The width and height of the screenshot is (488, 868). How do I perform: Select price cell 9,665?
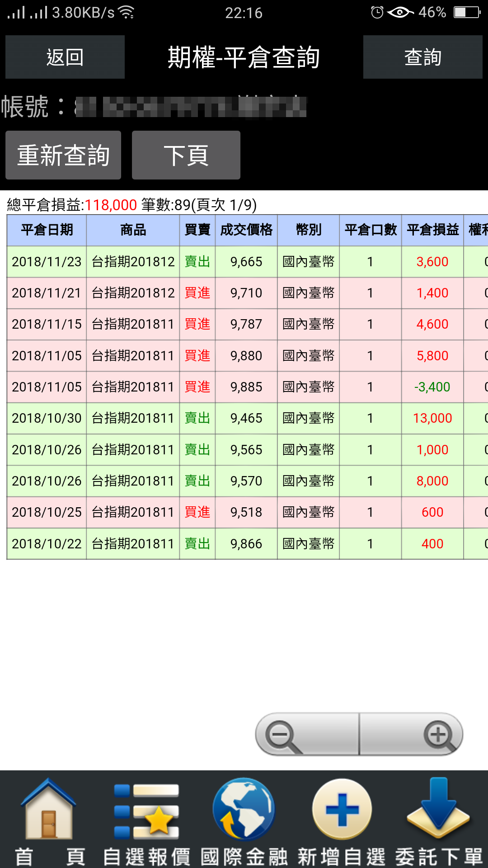click(x=246, y=262)
